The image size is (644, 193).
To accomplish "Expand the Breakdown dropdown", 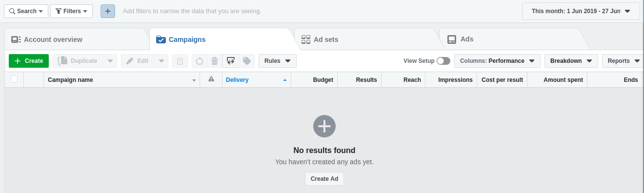I will coord(571,61).
